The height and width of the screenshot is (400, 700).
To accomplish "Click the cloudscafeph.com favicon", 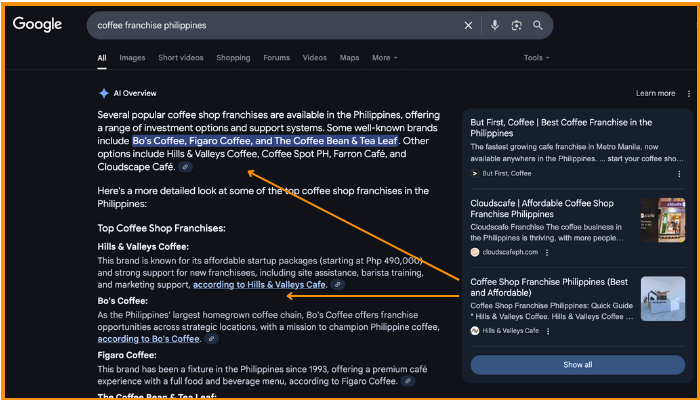I will click(475, 252).
